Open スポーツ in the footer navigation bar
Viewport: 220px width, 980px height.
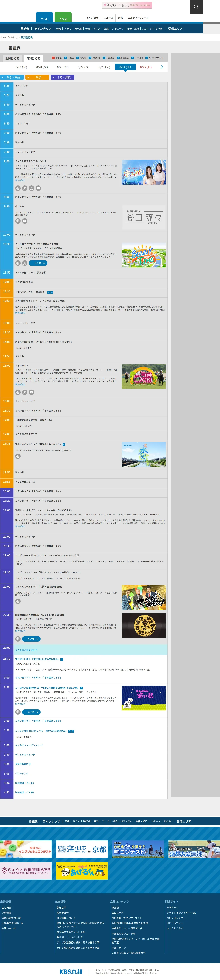coord(156,821)
